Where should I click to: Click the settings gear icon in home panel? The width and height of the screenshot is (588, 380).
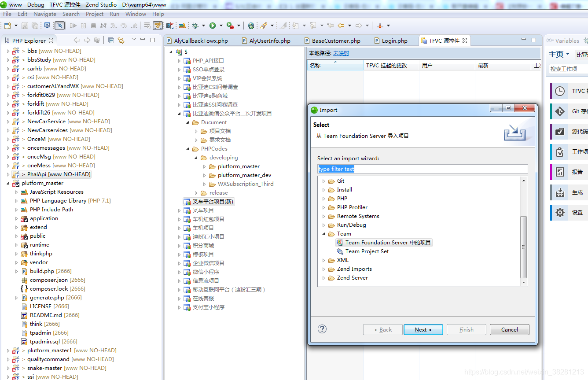pyautogui.click(x=560, y=213)
